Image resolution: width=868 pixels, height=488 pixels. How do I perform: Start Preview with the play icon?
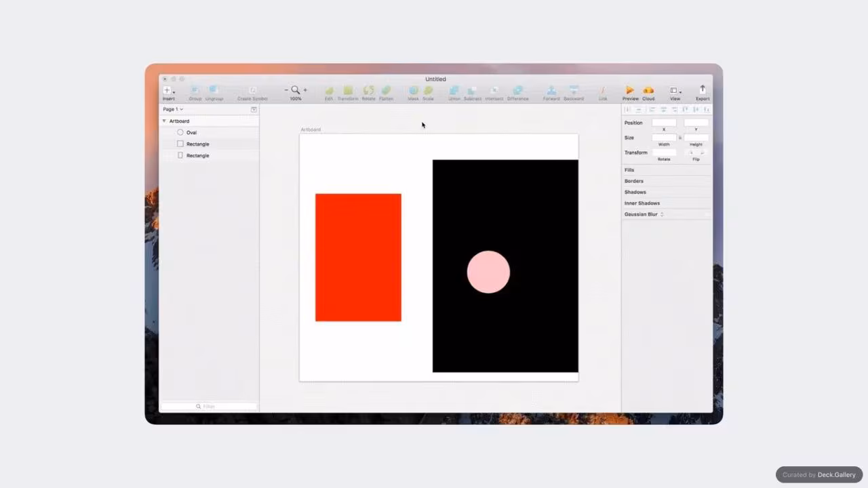(x=630, y=90)
